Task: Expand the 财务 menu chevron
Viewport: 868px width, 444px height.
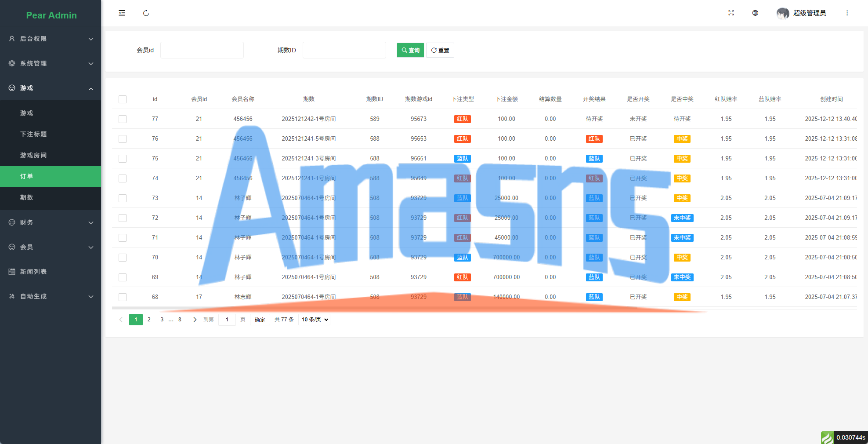Action: click(x=91, y=223)
